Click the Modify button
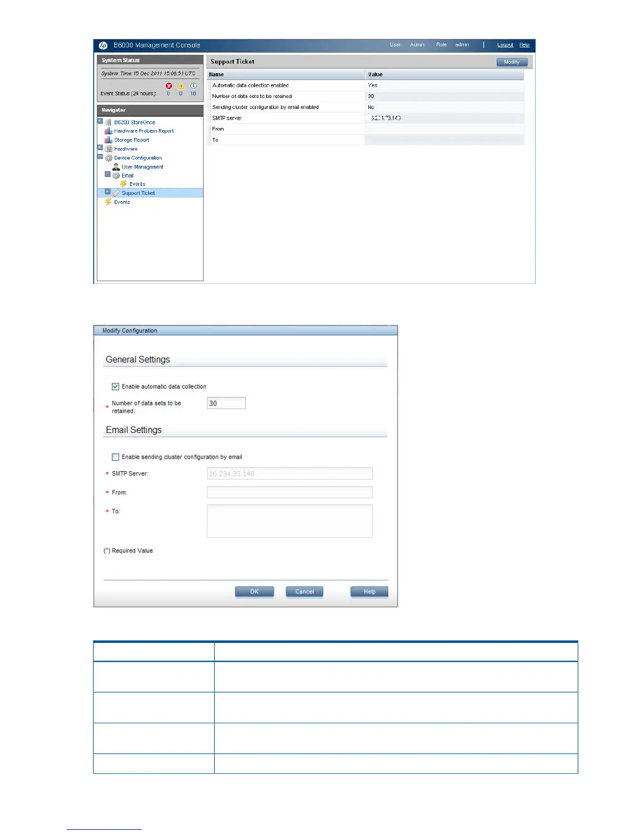Screen dimensions: 644x834 pos(512,62)
